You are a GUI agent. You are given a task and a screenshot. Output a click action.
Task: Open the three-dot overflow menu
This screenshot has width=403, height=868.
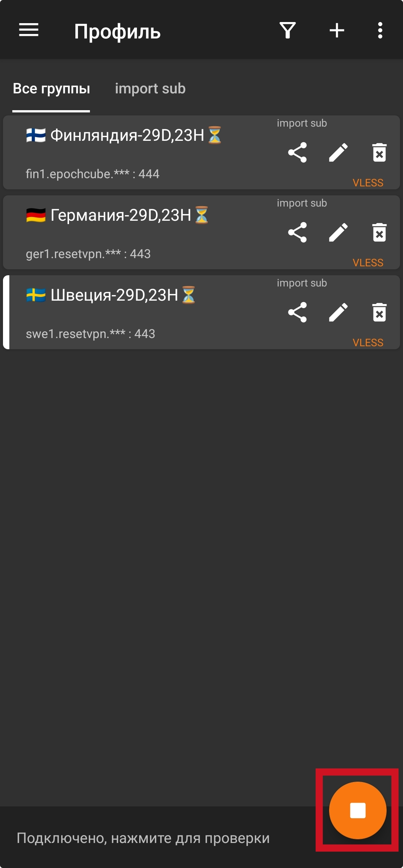coord(380,30)
